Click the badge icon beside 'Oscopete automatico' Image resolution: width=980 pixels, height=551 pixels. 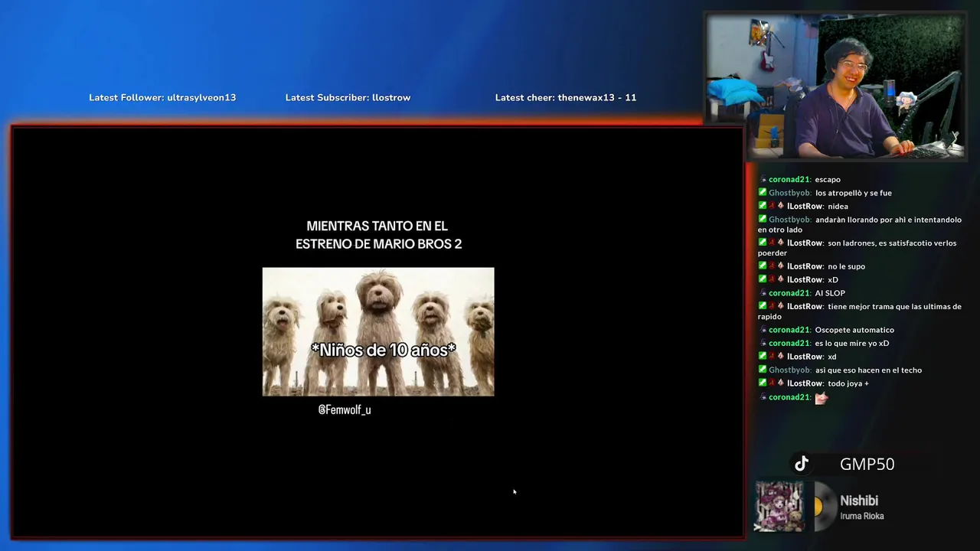click(x=763, y=330)
